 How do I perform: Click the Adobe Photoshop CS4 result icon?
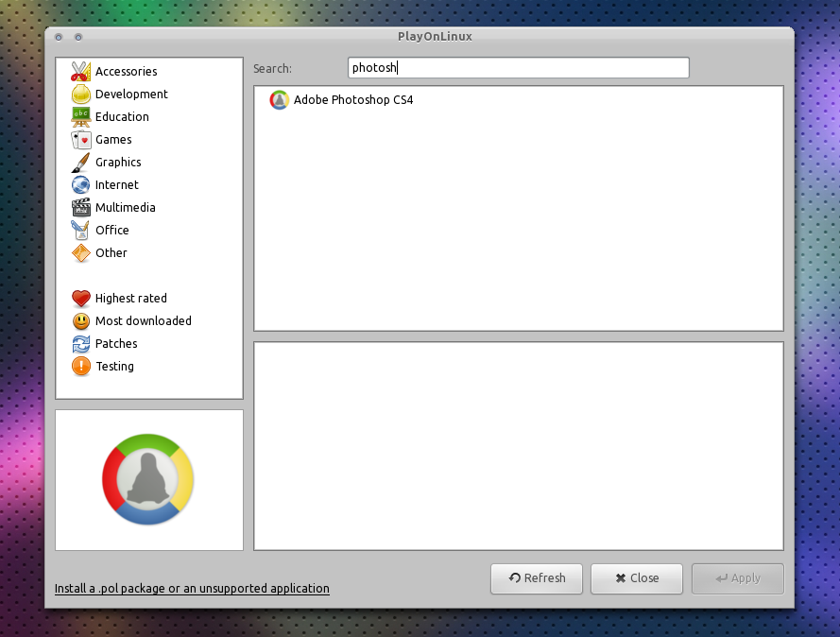(x=279, y=99)
